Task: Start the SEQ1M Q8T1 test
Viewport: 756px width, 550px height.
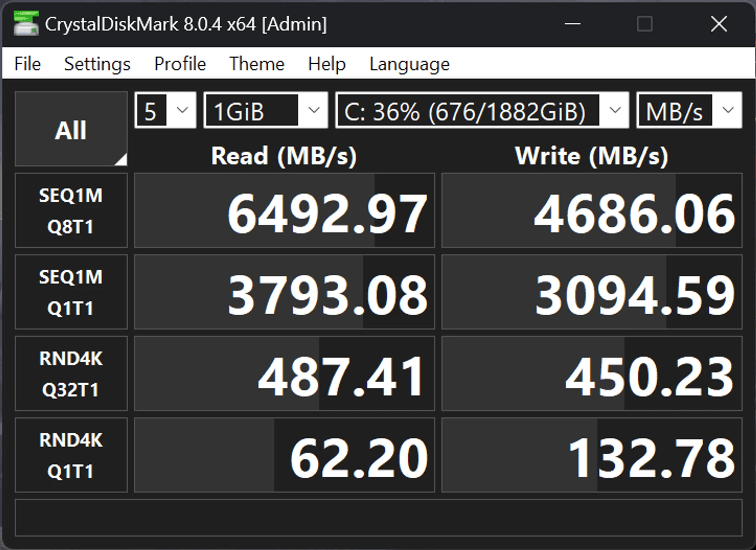Action: (x=71, y=211)
